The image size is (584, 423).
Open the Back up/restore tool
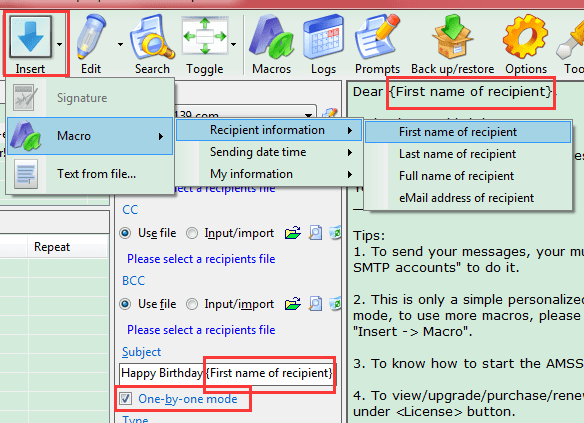453,44
